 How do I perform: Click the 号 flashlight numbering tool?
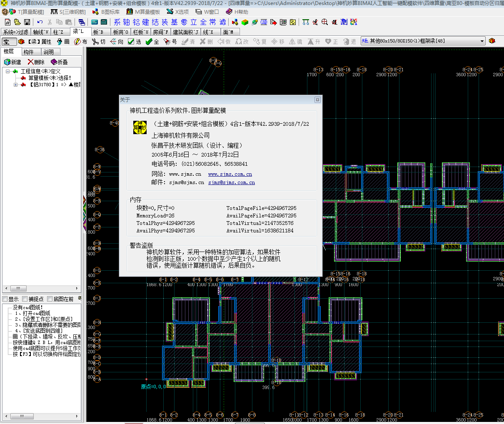point(170,42)
